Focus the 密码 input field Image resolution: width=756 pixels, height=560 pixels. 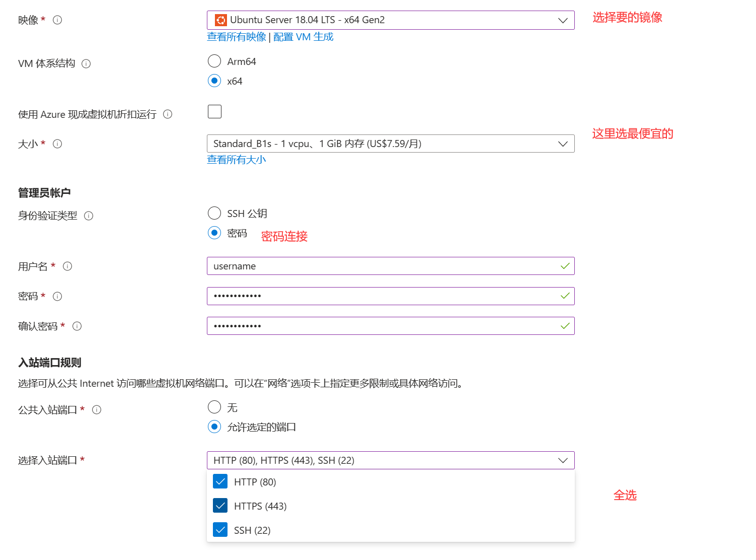(391, 296)
